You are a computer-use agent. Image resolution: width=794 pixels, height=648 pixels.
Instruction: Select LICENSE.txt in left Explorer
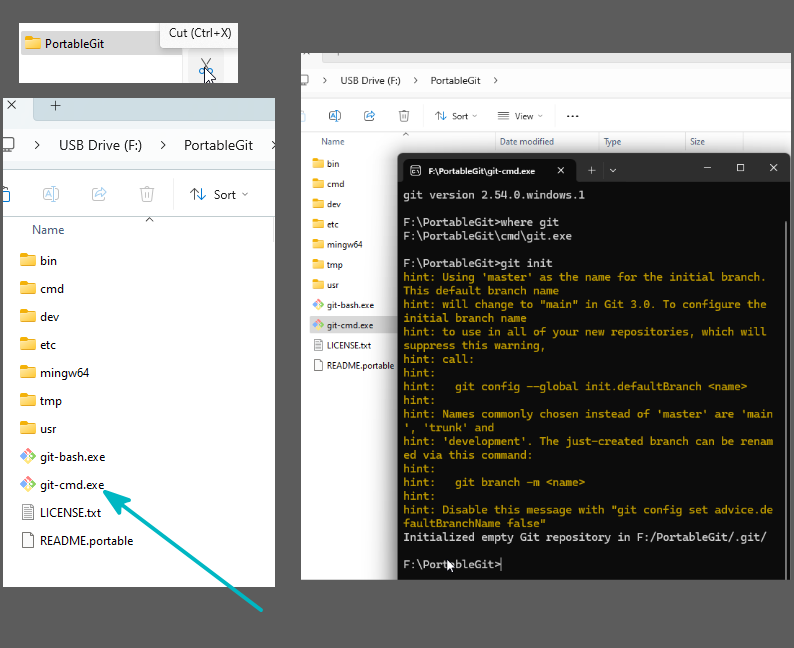pyautogui.click(x=61, y=513)
